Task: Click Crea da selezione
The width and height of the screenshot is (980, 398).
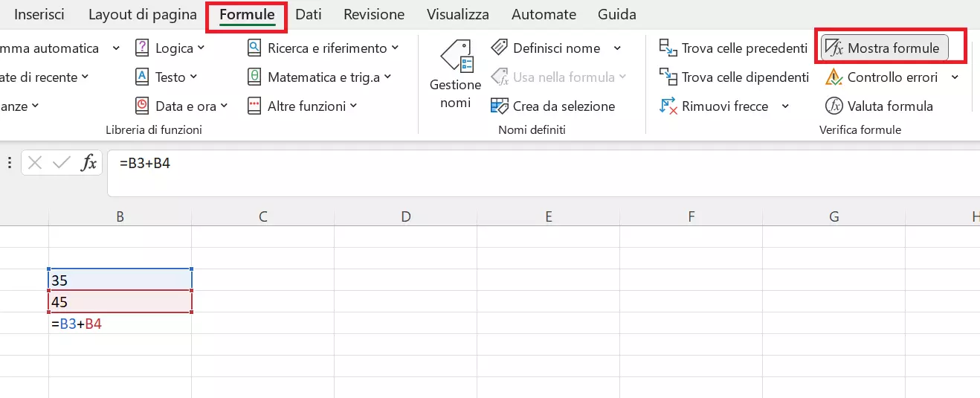Action: coord(553,106)
